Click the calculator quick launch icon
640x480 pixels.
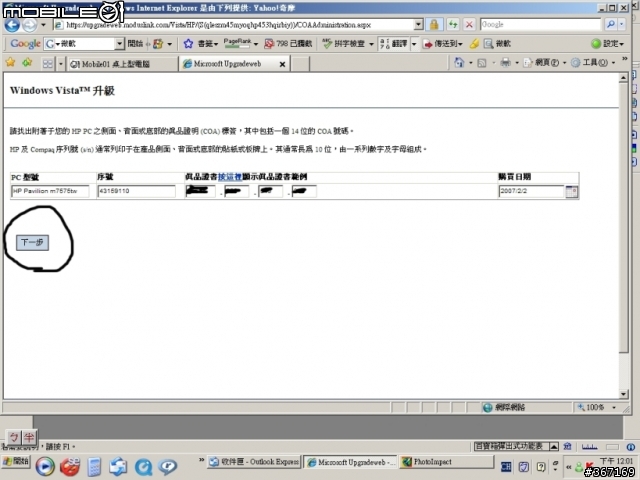point(94,467)
